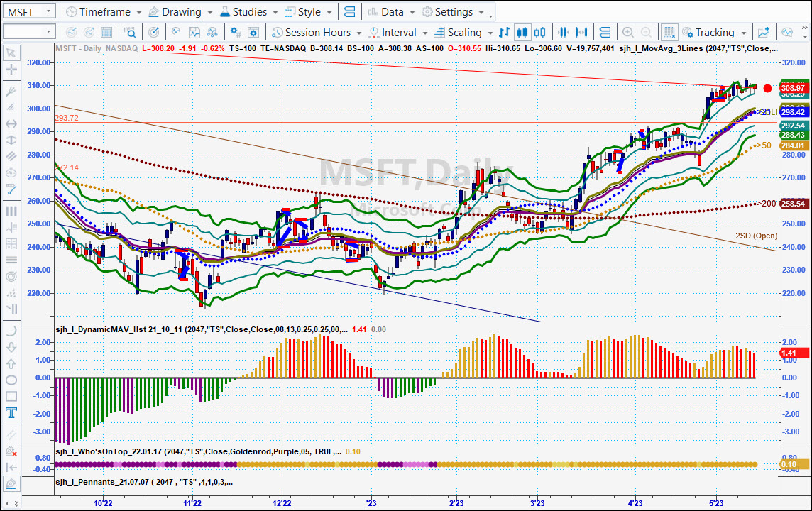Toggle the grid selection tracking icon
The width and height of the screenshot is (812, 511).
coord(669,33)
